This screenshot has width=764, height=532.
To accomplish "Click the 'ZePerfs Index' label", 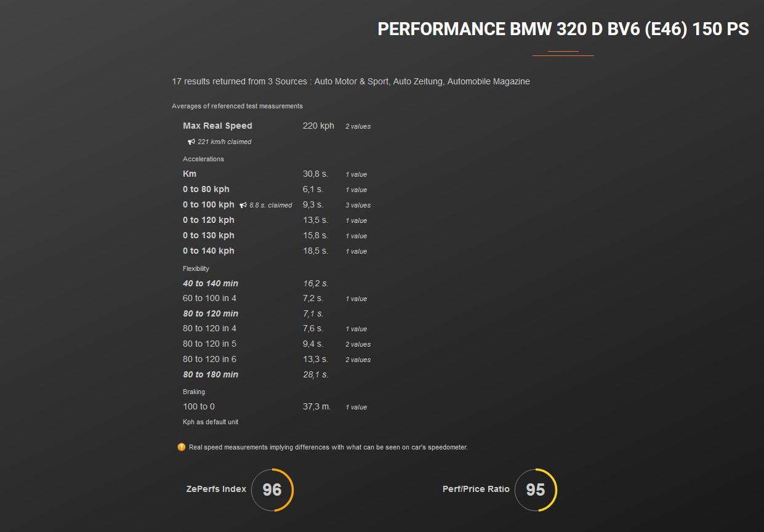I will [216, 489].
